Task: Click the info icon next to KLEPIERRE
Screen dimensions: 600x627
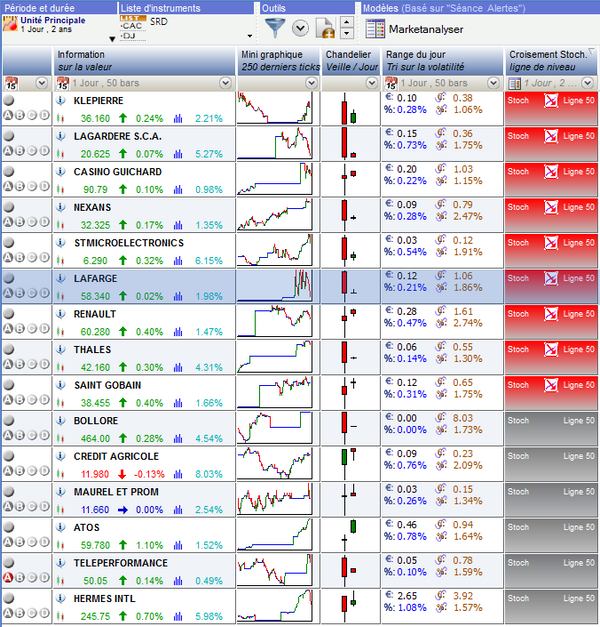Action: [61, 100]
